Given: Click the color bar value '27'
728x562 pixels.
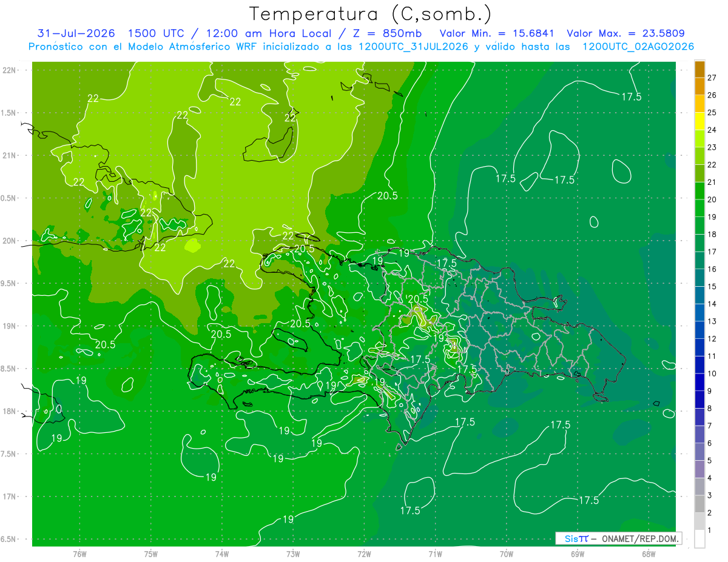Looking at the screenshot, I should [712, 78].
